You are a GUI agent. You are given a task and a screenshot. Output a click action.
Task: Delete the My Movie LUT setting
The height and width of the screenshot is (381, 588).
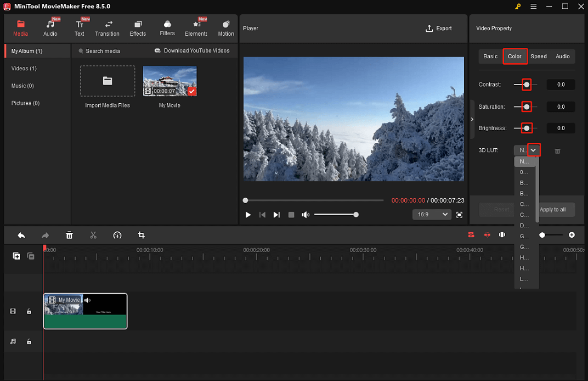pos(557,150)
